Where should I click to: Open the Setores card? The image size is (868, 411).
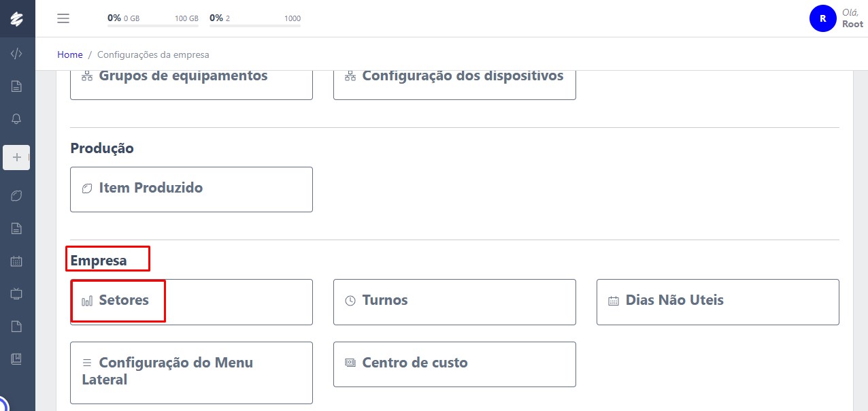[x=191, y=301]
